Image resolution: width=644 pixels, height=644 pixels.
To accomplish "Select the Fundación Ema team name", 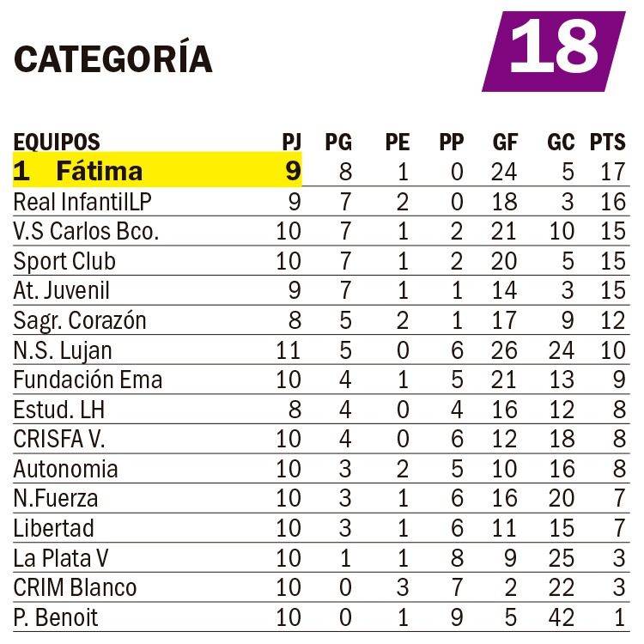I will coord(88,380).
